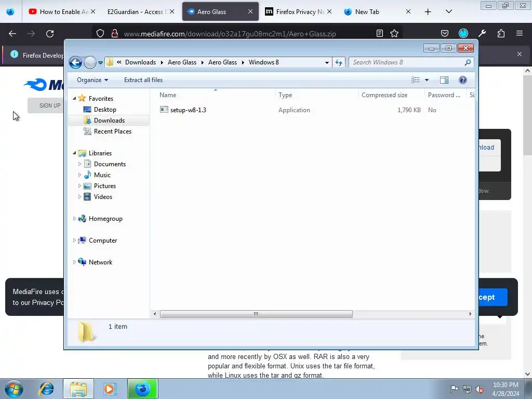
Task: Open the view options dropdown arrow
Action: (427, 80)
